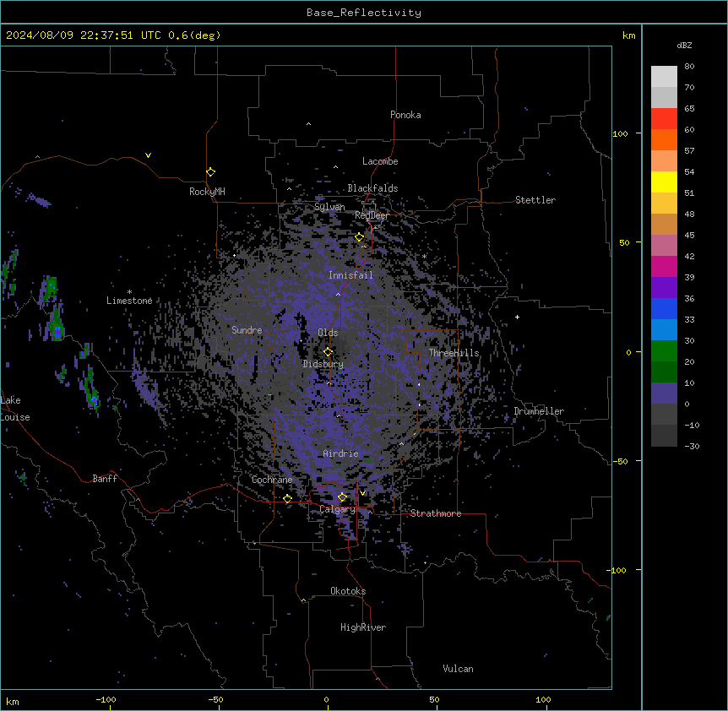Image resolution: width=728 pixels, height=711 pixels.
Task: Select the 65 dBZ red legend swatch
Action: pos(664,119)
